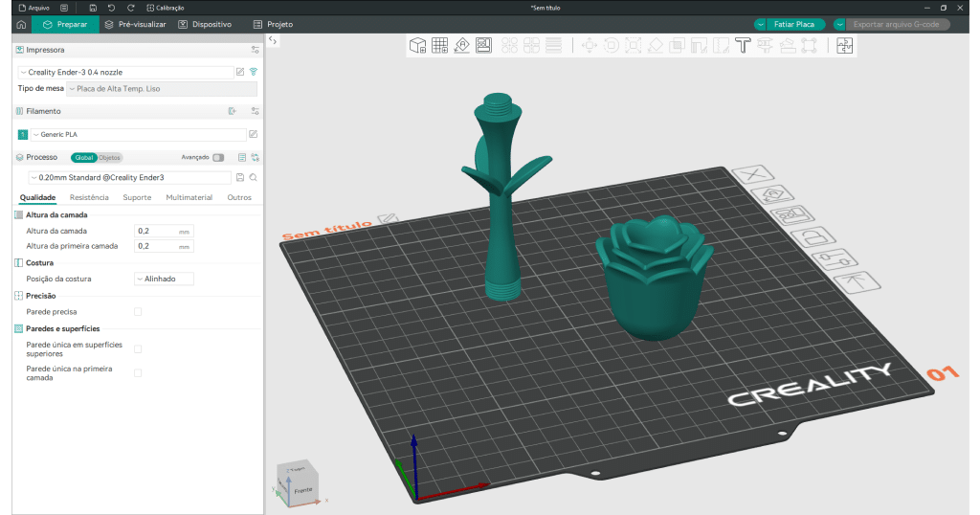
Task: Enable Parede única em superfícies superiores
Action: pos(138,348)
